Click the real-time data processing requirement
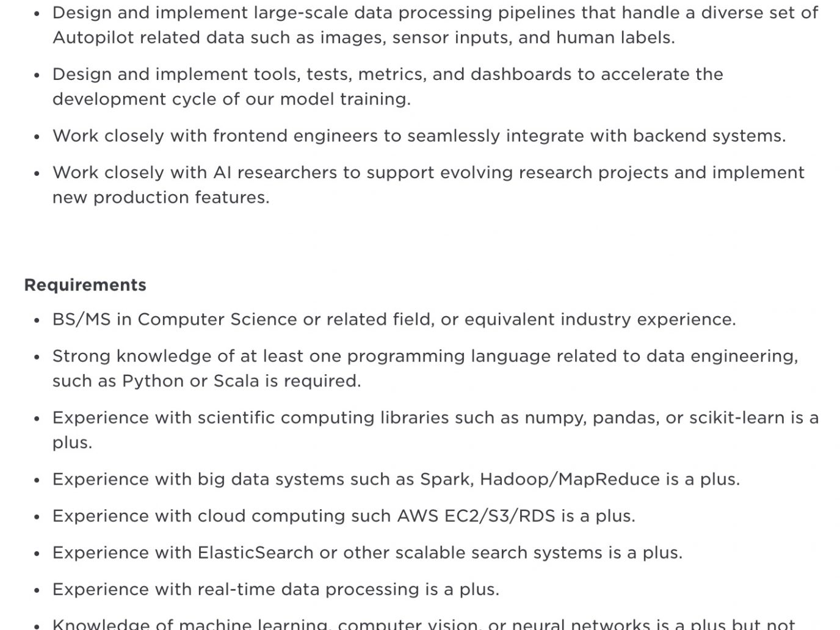840x630 pixels. (x=276, y=589)
